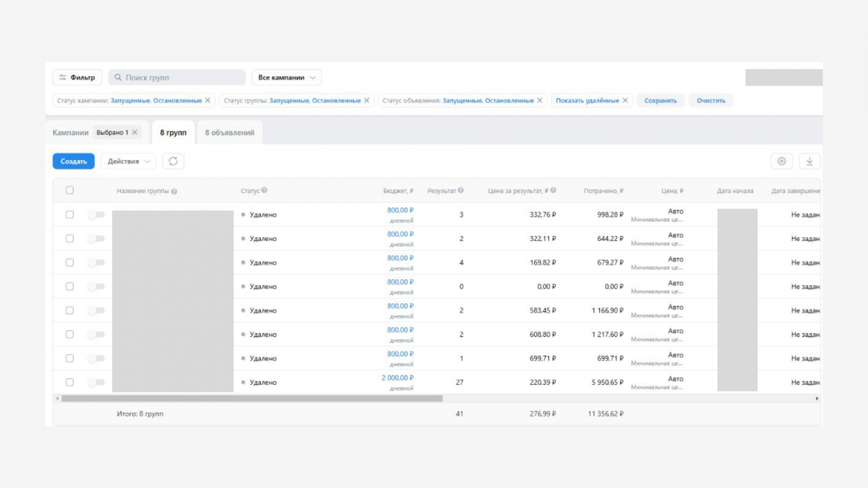Remove the Показать удалённые filter chip
This screenshot has height=488, width=868.
[625, 100]
